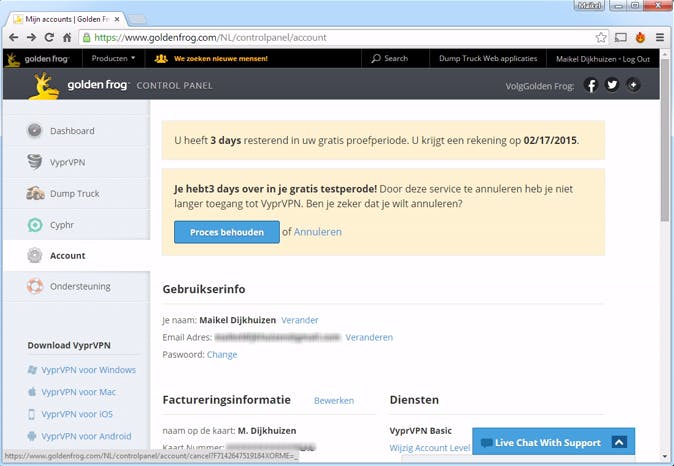Open the Dump Truck section
This screenshot has height=466, width=674.
[x=77, y=193]
